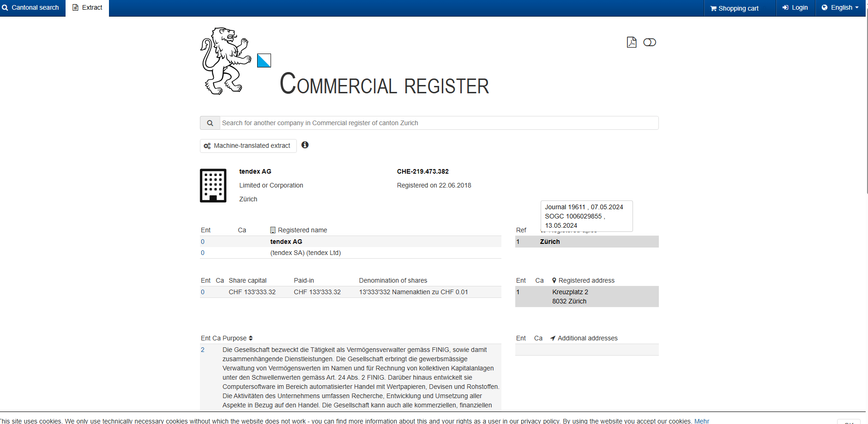Click the tendex AG company heading

click(x=255, y=171)
